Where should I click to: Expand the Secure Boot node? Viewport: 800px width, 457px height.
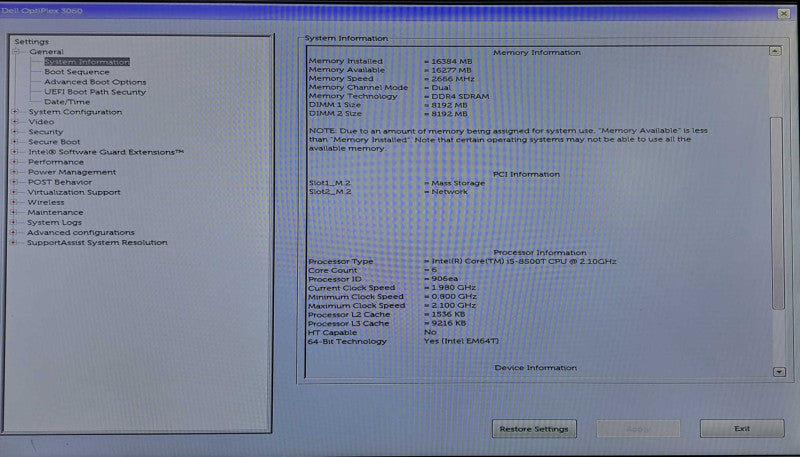click(x=15, y=142)
